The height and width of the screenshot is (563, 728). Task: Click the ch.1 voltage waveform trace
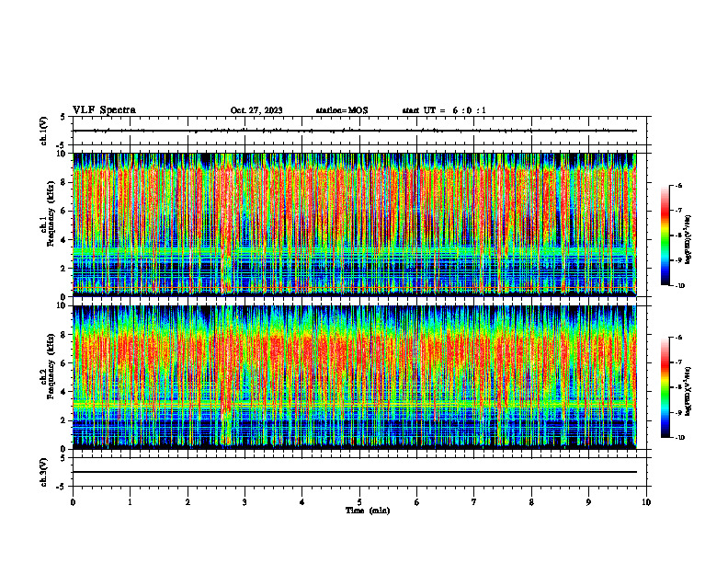(354, 131)
